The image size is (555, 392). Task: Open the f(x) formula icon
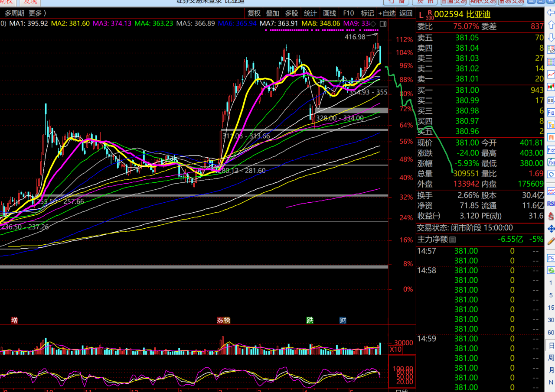[551, 162]
